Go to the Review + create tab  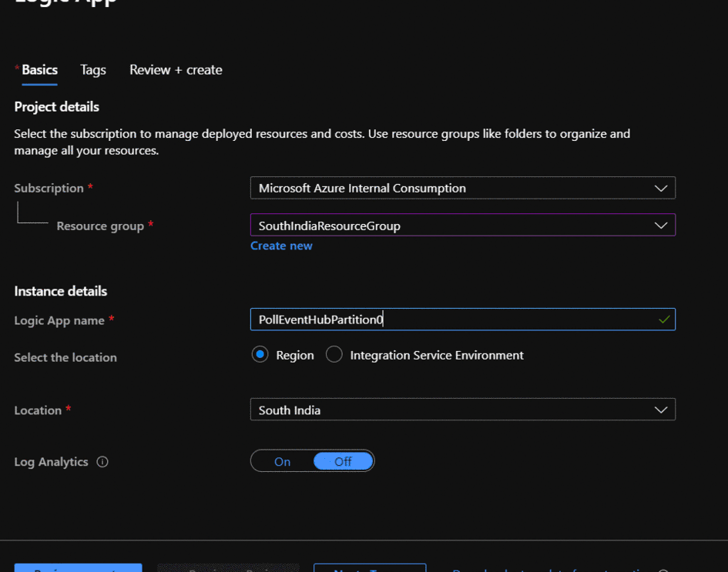[x=176, y=70]
